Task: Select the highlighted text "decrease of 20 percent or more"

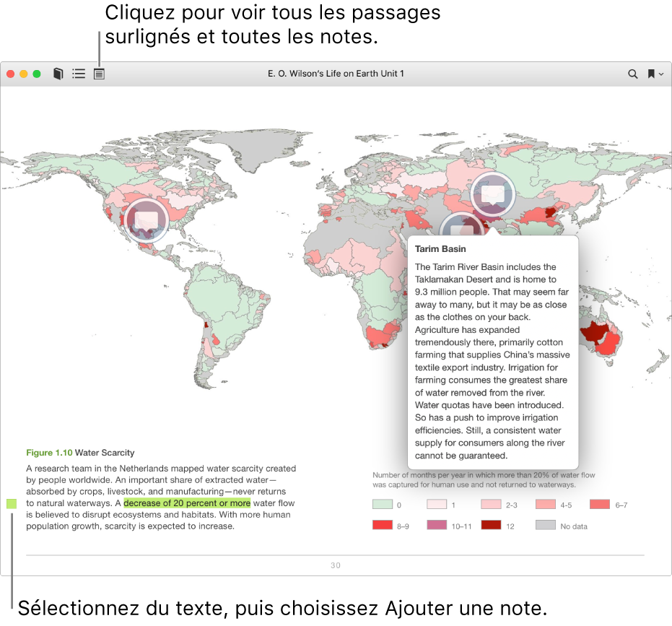Action: click(x=187, y=503)
